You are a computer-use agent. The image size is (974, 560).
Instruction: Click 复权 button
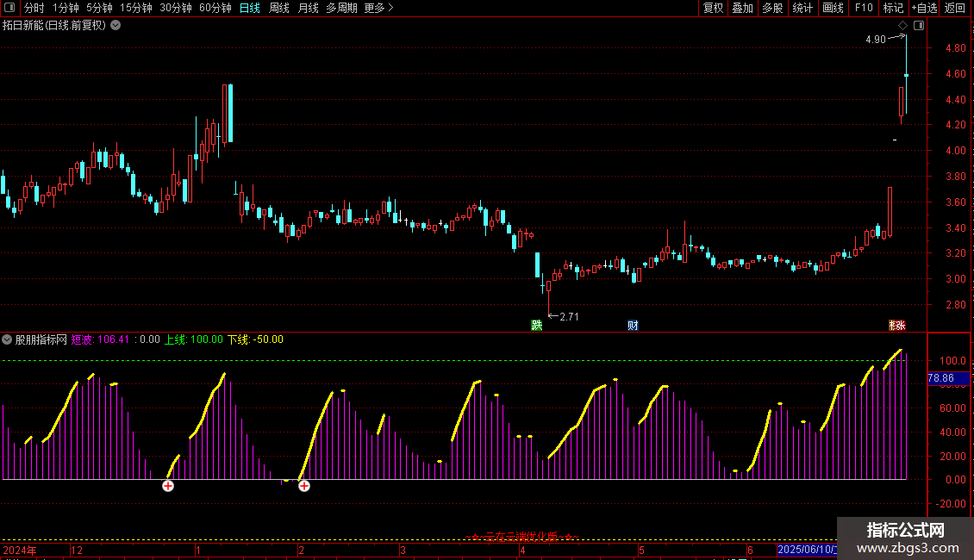[713, 8]
